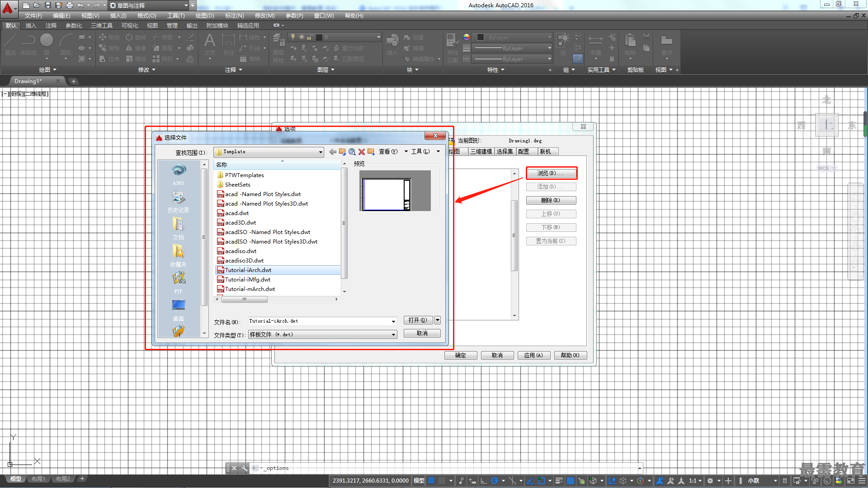The image size is (868, 488).
Task: Switch to the 布局1 layout tab
Action: pyautogui.click(x=38, y=479)
